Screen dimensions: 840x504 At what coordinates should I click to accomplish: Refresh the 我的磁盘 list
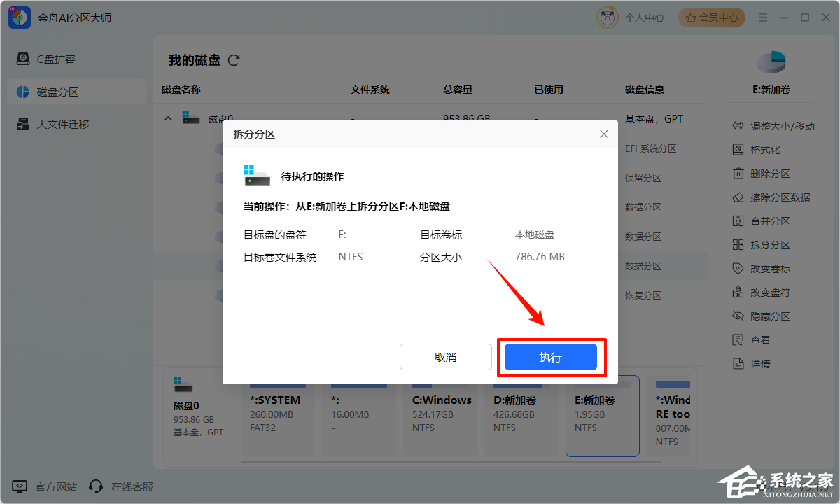234,60
